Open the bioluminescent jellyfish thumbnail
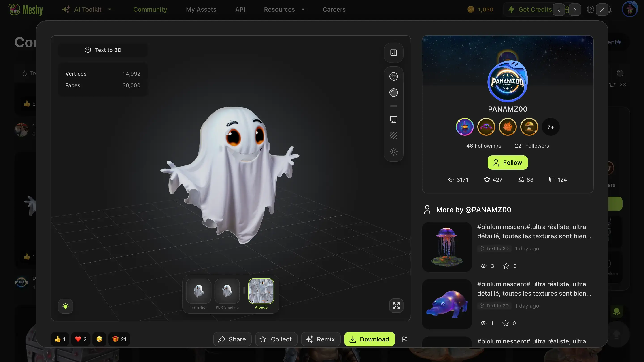The width and height of the screenshot is (644, 362). (x=447, y=247)
